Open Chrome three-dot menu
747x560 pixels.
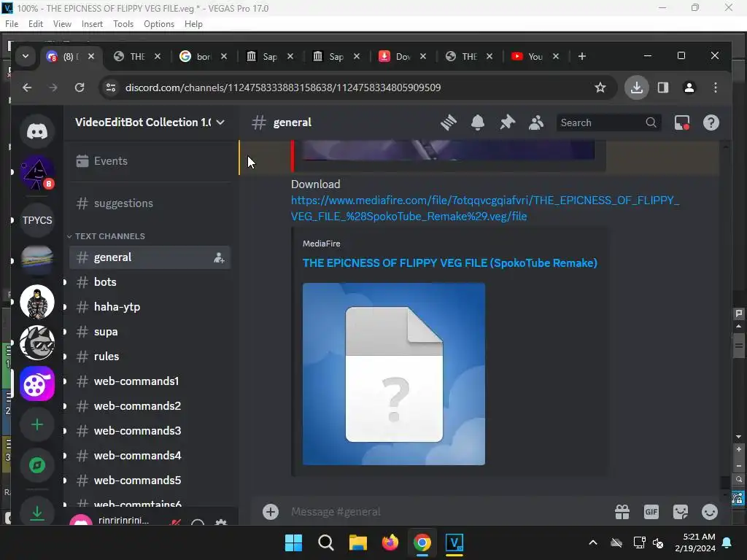716,87
